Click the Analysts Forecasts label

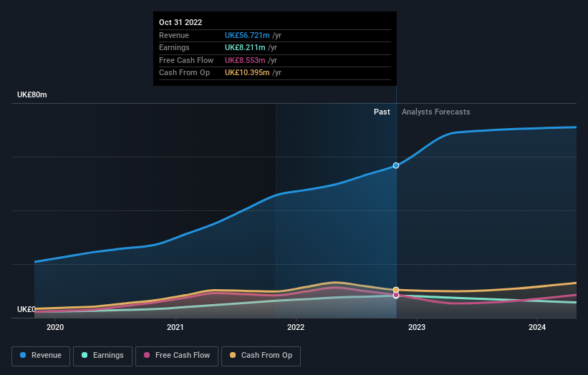(x=435, y=112)
